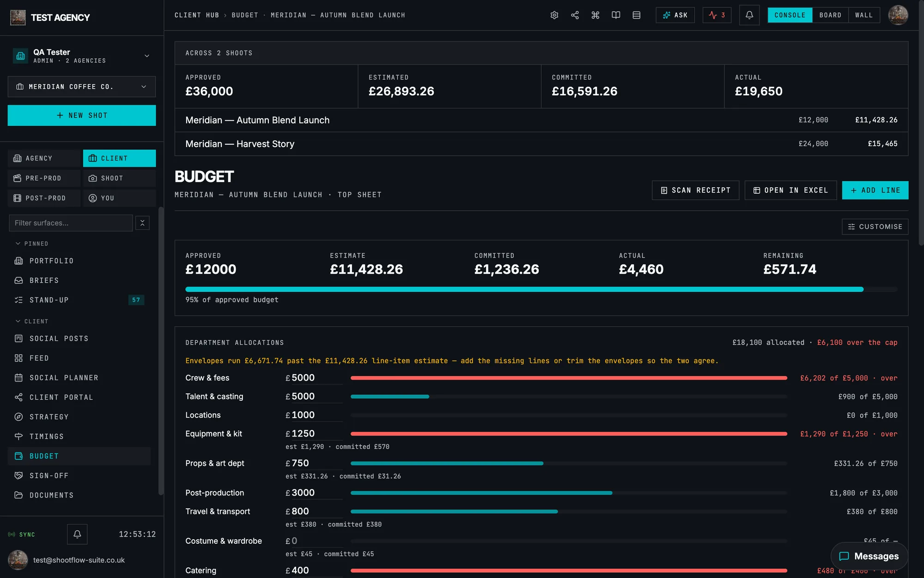Image resolution: width=924 pixels, height=578 pixels.
Task: Expand the QA Tester account chevron
Action: (147, 56)
